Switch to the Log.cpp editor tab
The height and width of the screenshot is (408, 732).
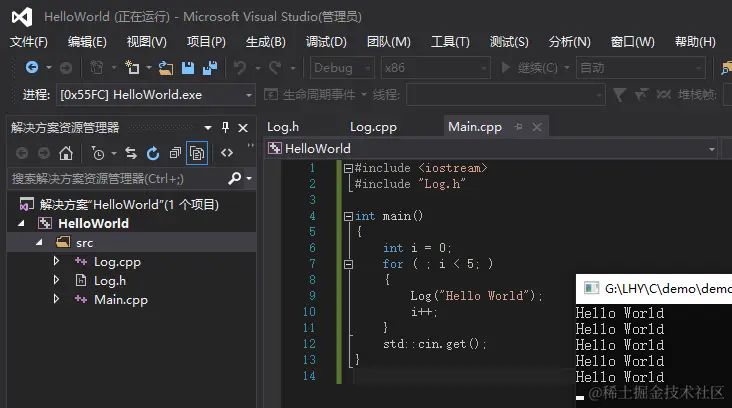coord(373,127)
